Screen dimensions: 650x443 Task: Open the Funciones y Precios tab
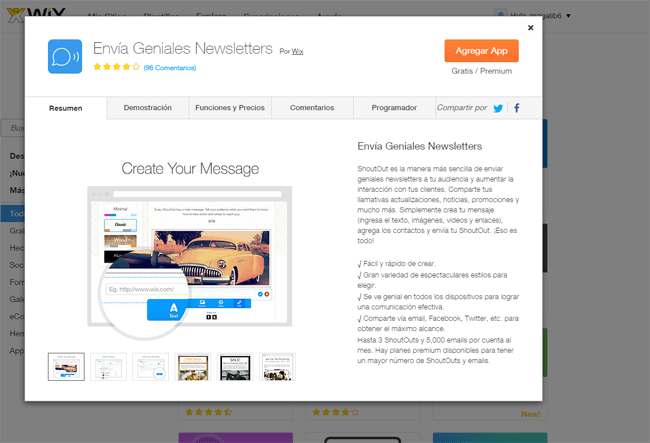(x=230, y=108)
